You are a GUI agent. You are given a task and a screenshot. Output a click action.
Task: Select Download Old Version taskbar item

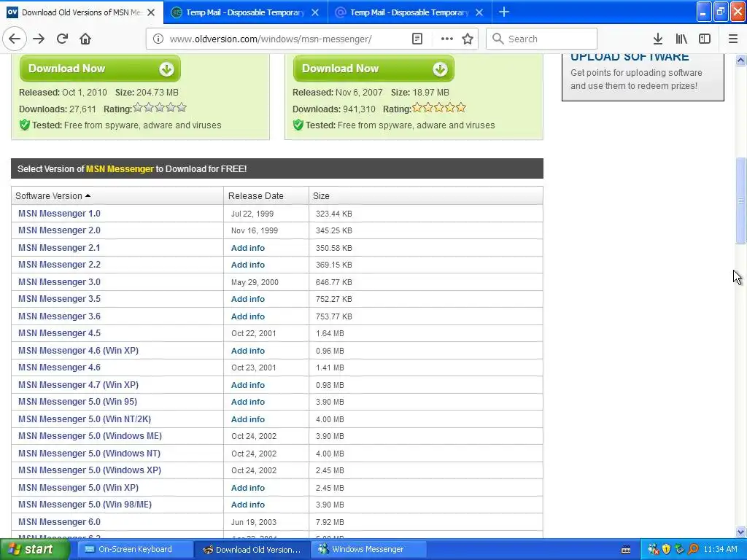[x=252, y=550]
